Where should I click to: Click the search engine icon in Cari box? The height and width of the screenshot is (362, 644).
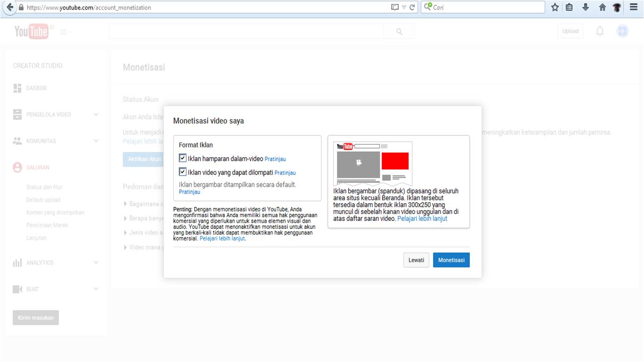tap(428, 7)
